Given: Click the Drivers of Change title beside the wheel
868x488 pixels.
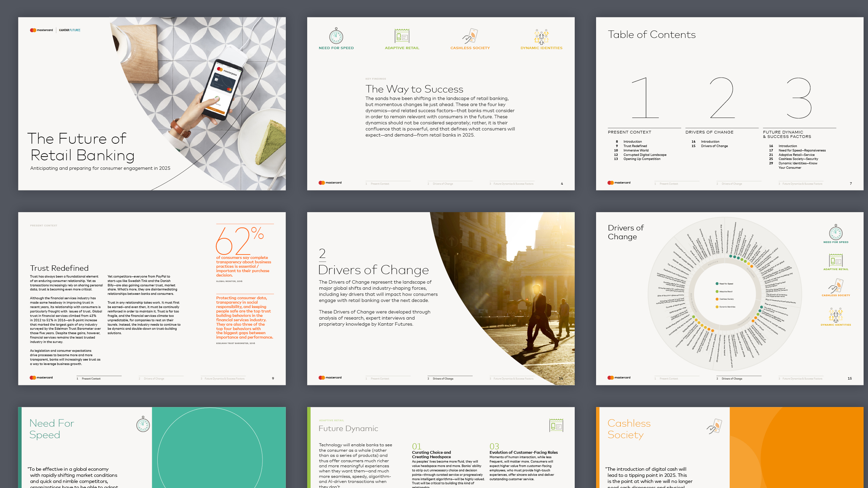Looking at the screenshot, I should [x=626, y=232].
